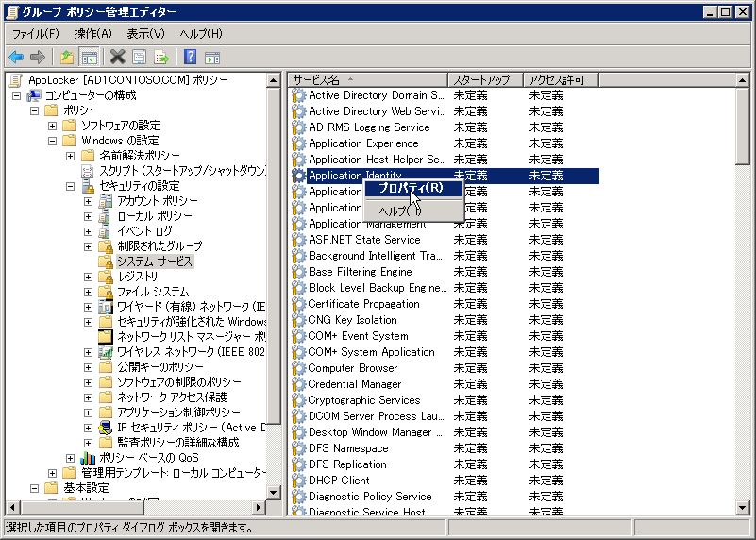Collapse the ポリシー tree node
This screenshot has width=756, height=540.
pos(34,110)
